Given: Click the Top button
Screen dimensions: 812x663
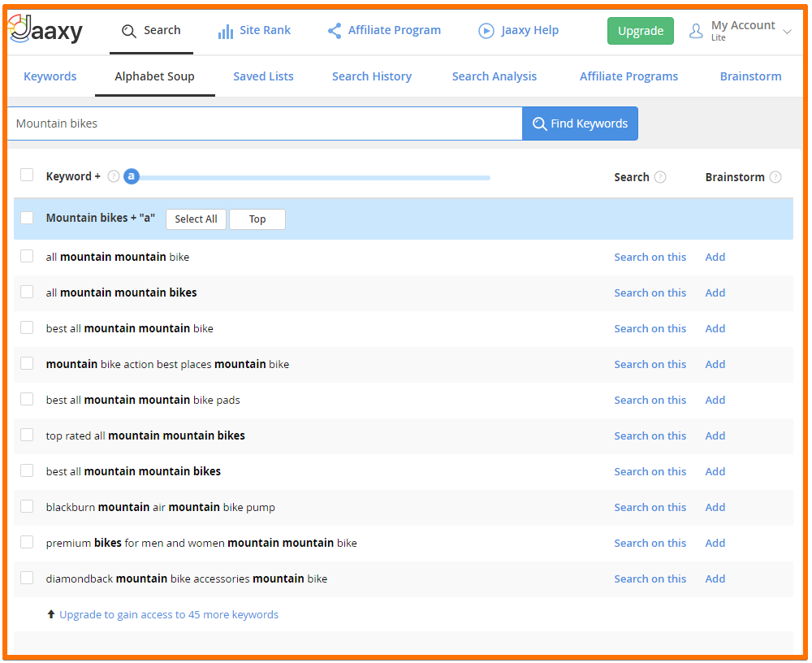Looking at the screenshot, I should [257, 219].
